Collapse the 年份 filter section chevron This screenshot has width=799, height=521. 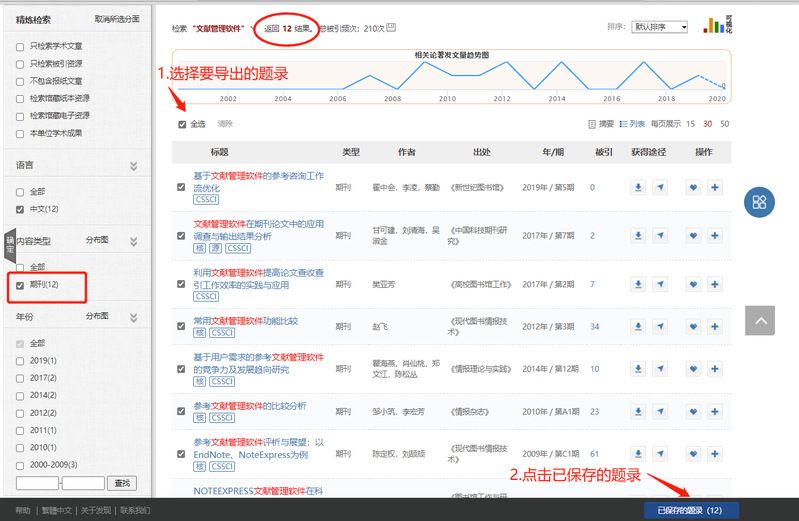(133, 316)
